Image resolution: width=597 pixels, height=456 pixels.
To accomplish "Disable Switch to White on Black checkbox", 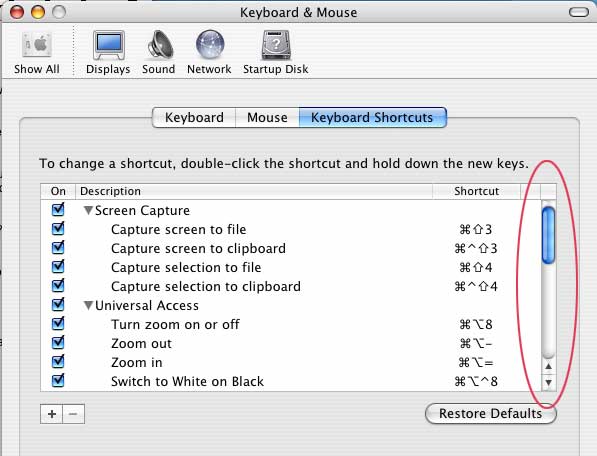I will (x=58, y=381).
